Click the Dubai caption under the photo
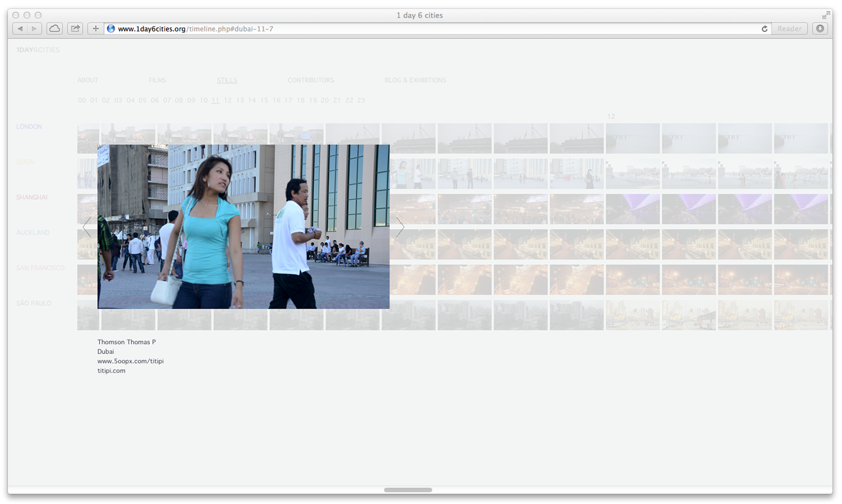Viewport: 842px width, 504px height. (x=106, y=351)
